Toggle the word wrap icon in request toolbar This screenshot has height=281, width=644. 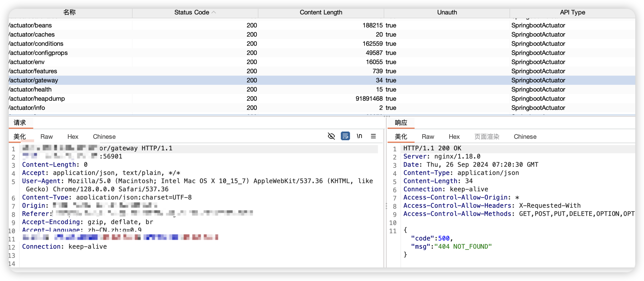click(345, 136)
